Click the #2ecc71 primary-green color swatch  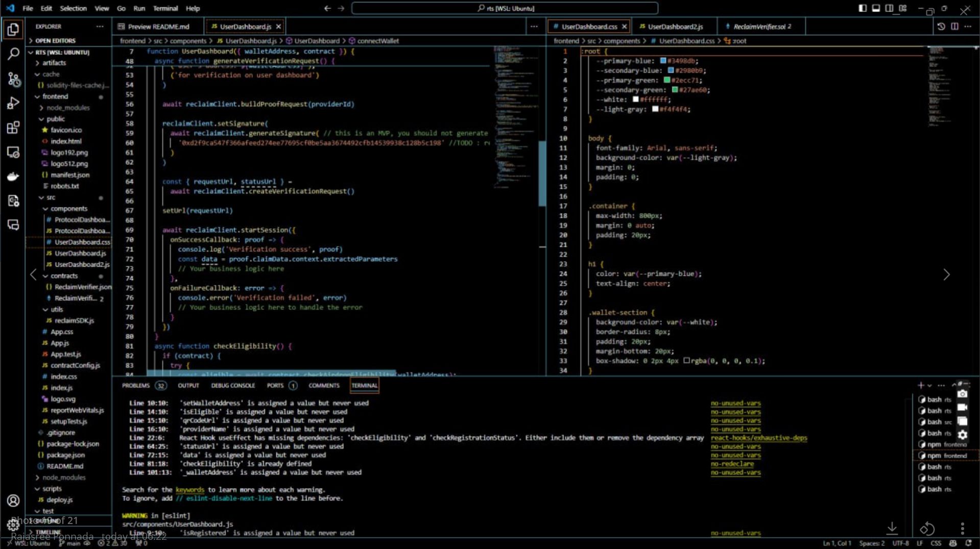point(667,80)
